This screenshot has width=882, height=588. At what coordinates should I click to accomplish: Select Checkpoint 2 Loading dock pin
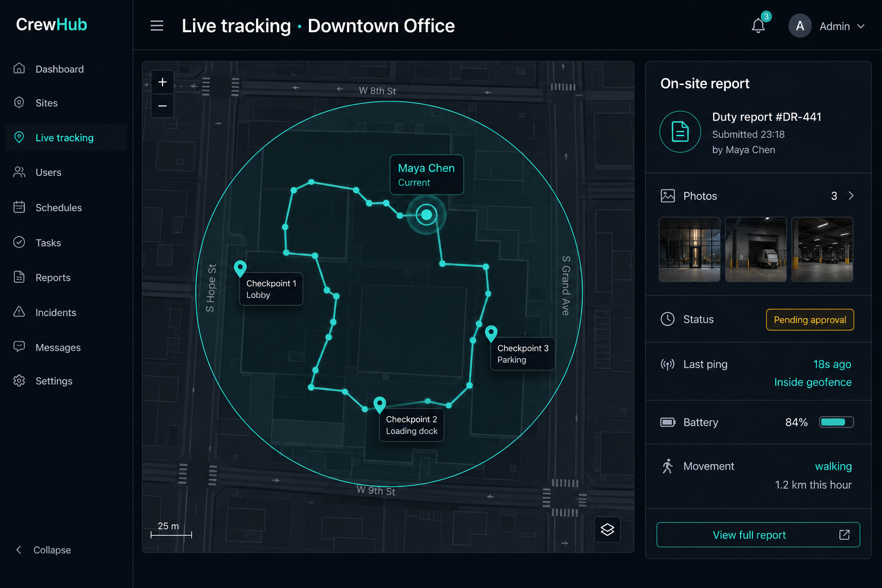(380, 405)
